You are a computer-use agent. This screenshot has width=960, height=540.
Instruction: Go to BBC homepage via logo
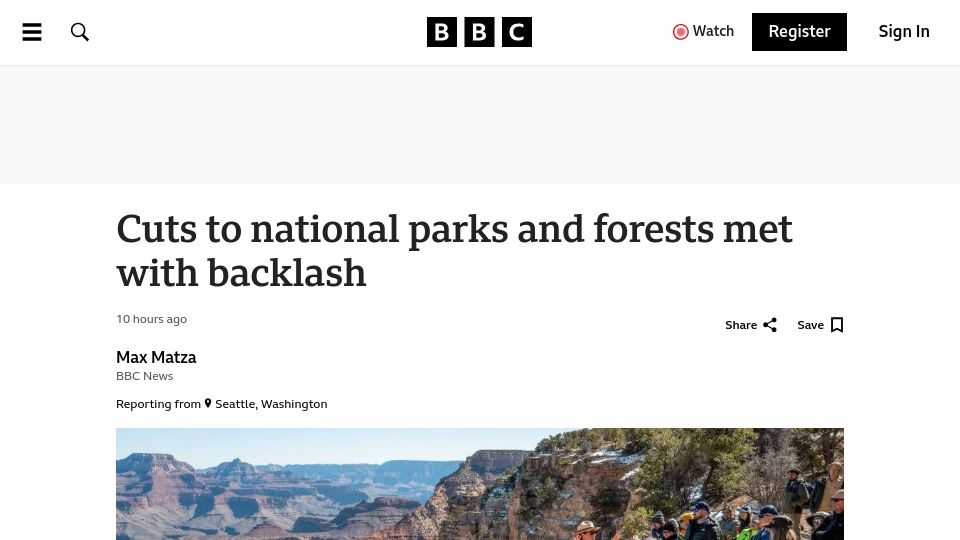[479, 32]
